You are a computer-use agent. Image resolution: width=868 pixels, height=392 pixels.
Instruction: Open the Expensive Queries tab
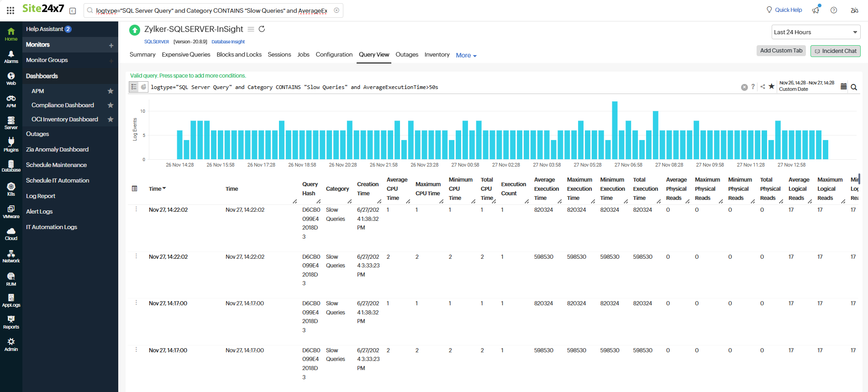(186, 54)
